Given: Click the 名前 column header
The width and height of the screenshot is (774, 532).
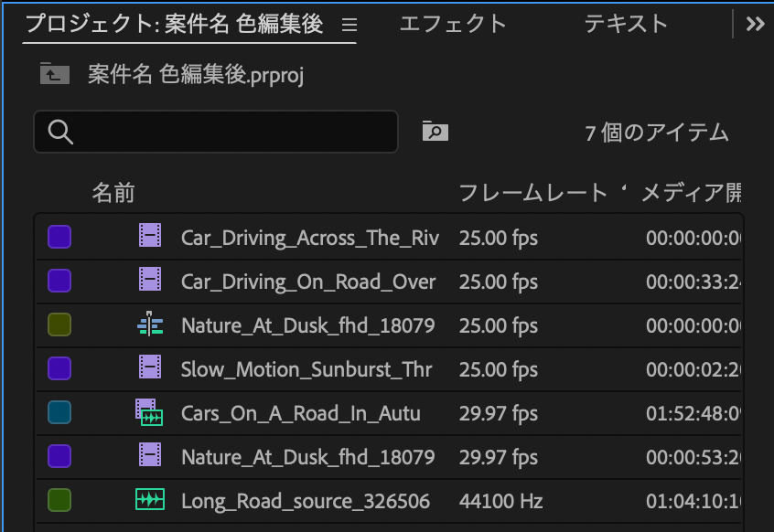Looking at the screenshot, I should pyautogui.click(x=113, y=193).
